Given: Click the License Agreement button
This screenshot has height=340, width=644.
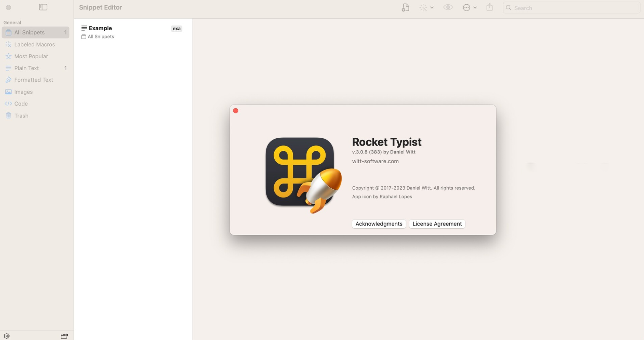Looking at the screenshot, I should [437, 224].
